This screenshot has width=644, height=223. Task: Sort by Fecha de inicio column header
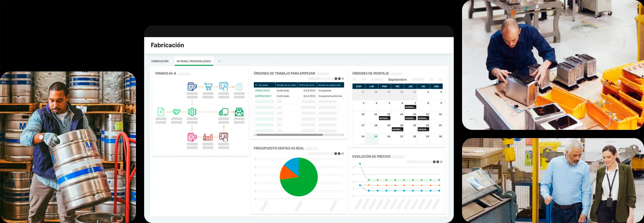click(x=307, y=85)
